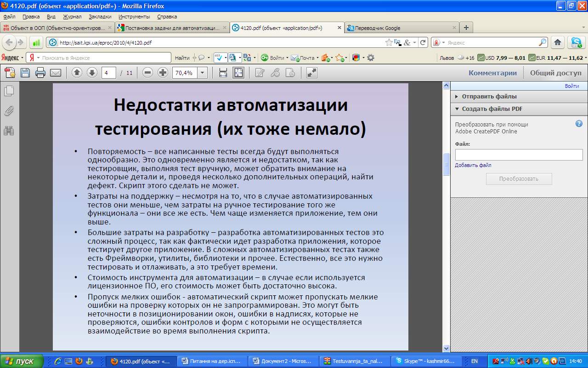
Task: Zoom in with the plus button
Action: point(163,73)
